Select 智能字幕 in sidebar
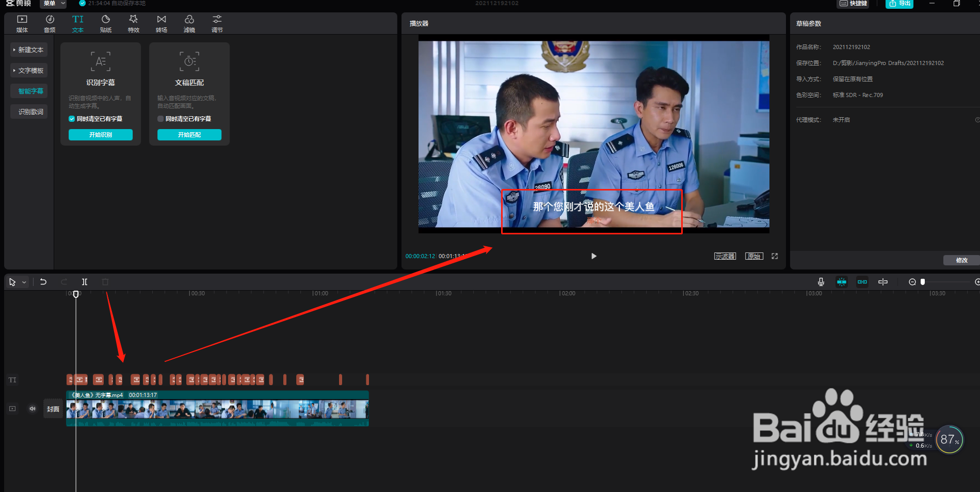The width and height of the screenshot is (980, 492). click(x=29, y=91)
